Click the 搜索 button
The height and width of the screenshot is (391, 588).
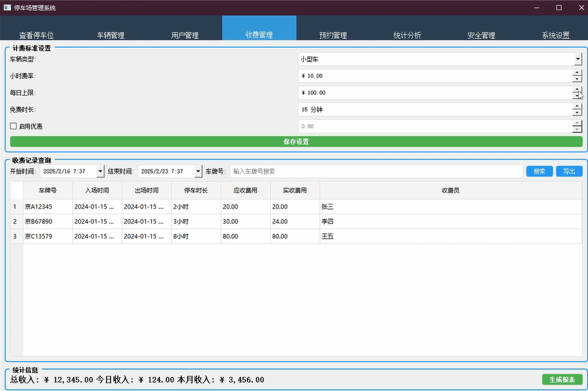point(539,172)
